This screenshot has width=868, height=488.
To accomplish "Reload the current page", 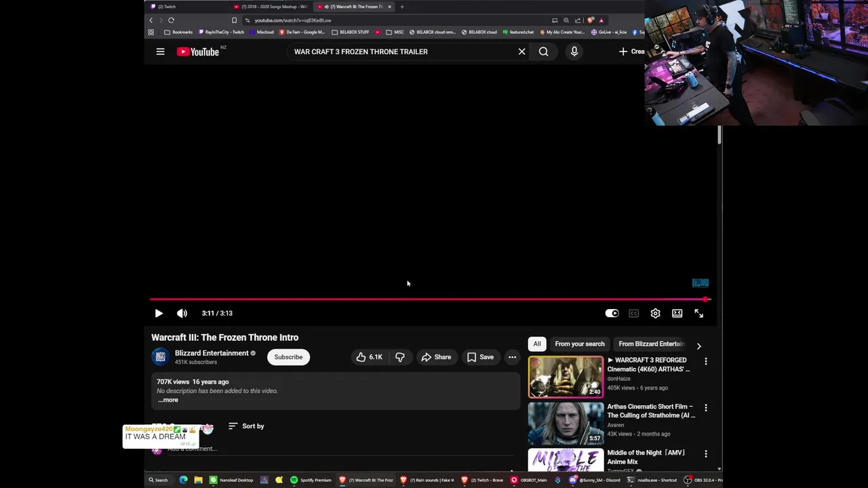I will point(171,20).
